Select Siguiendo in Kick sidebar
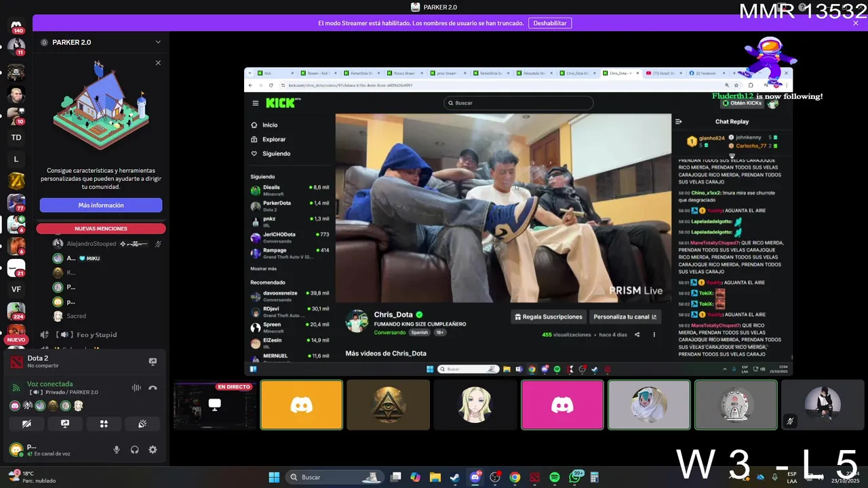Screen dimensions: 868x488 276,154
